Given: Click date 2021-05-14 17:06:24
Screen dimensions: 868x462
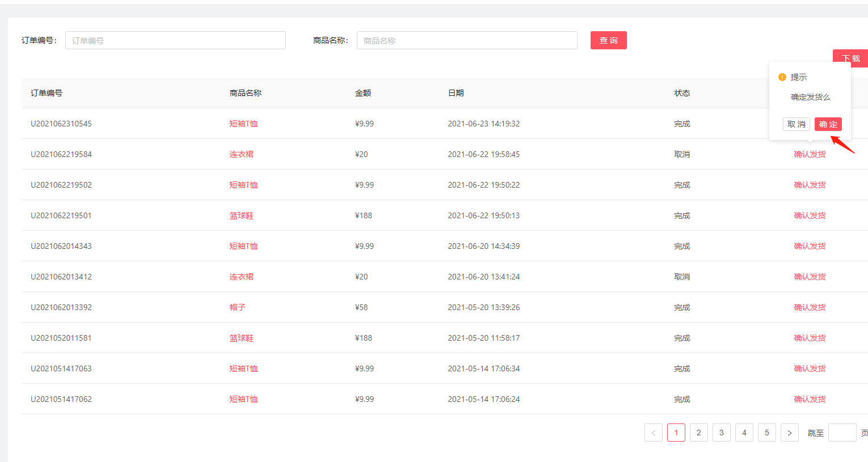Looking at the screenshot, I should point(484,399).
